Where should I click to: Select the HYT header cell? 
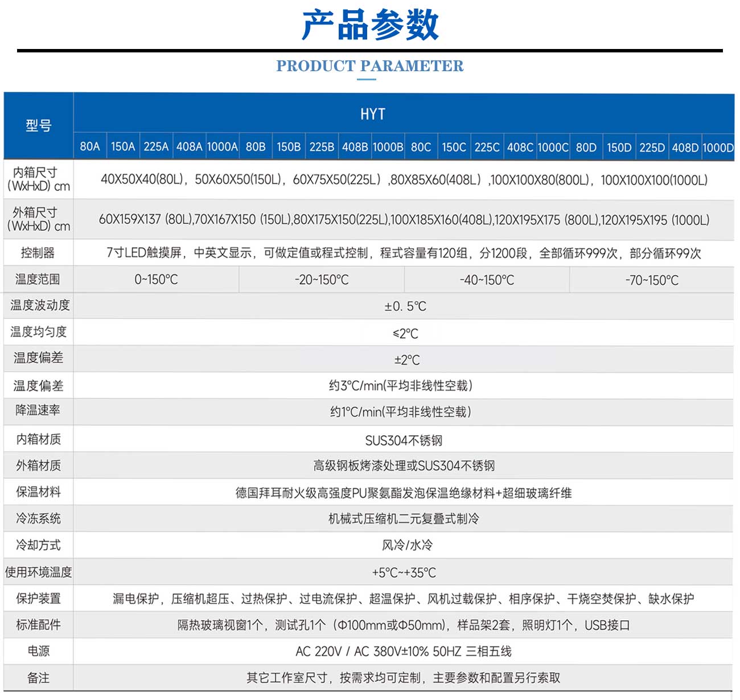click(373, 114)
